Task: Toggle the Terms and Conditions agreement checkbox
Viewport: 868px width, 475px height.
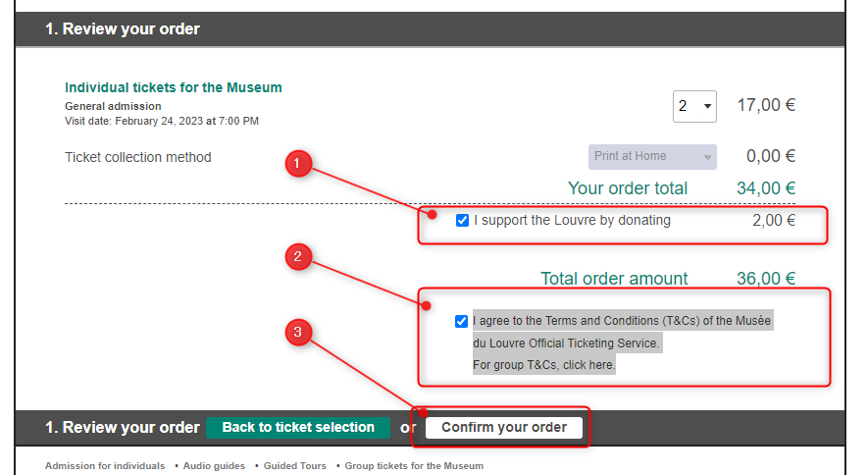Action: (x=461, y=321)
